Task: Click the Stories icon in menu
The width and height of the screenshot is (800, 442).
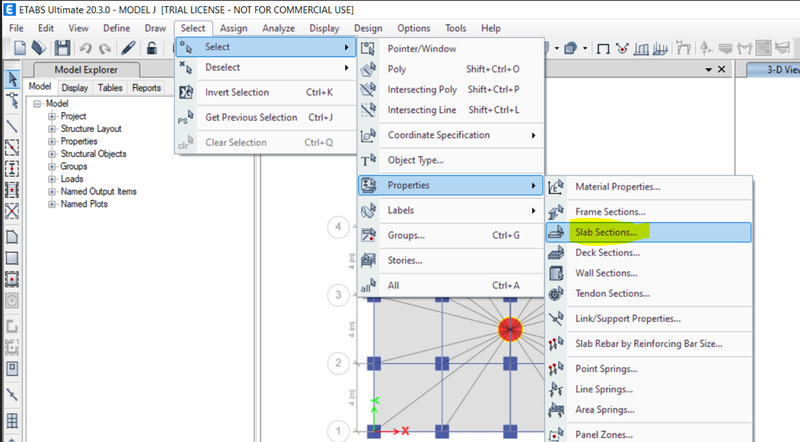Action: (x=368, y=260)
